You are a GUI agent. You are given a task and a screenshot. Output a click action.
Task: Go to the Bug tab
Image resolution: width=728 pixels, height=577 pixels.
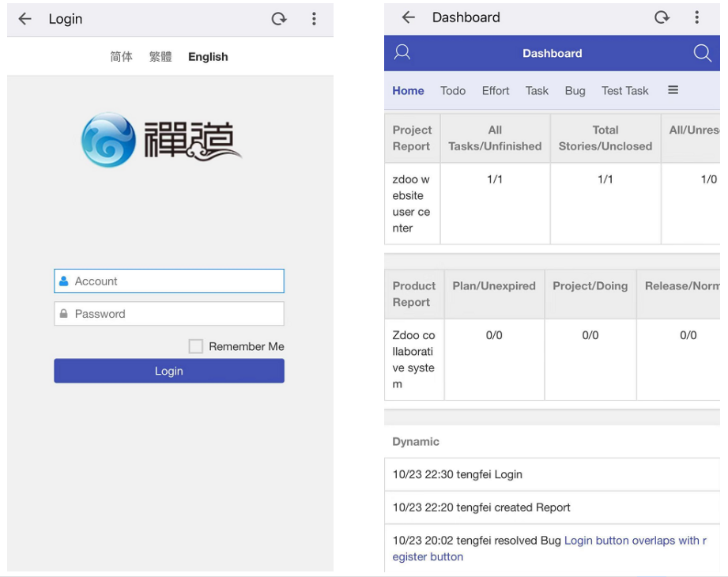[x=575, y=91]
